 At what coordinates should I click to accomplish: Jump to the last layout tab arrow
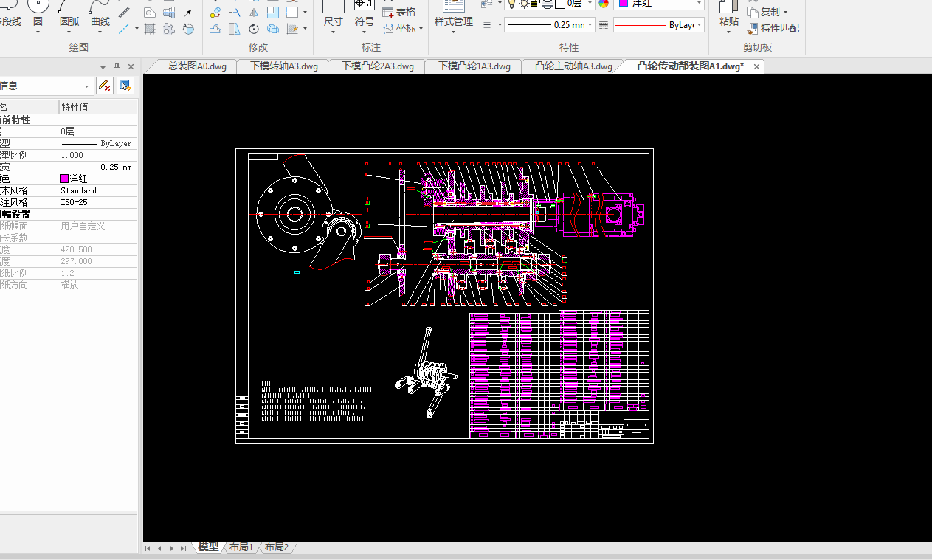coord(184,548)
